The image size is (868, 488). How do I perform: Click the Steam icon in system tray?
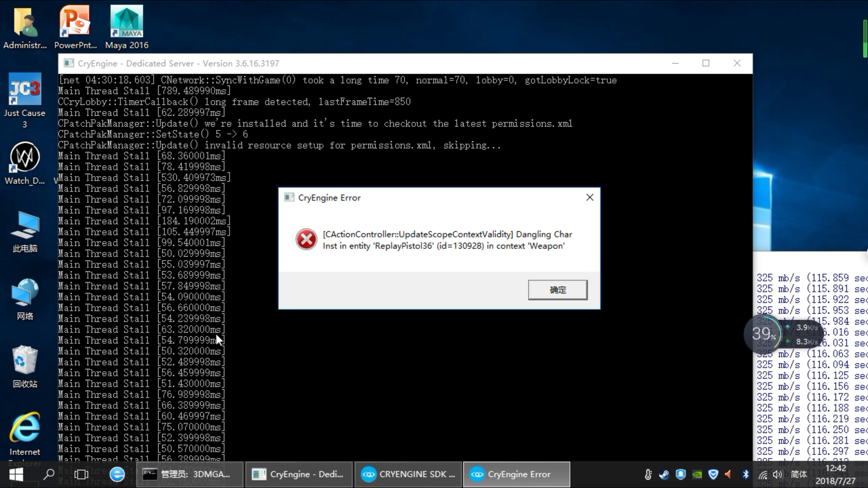pos(664,474)
